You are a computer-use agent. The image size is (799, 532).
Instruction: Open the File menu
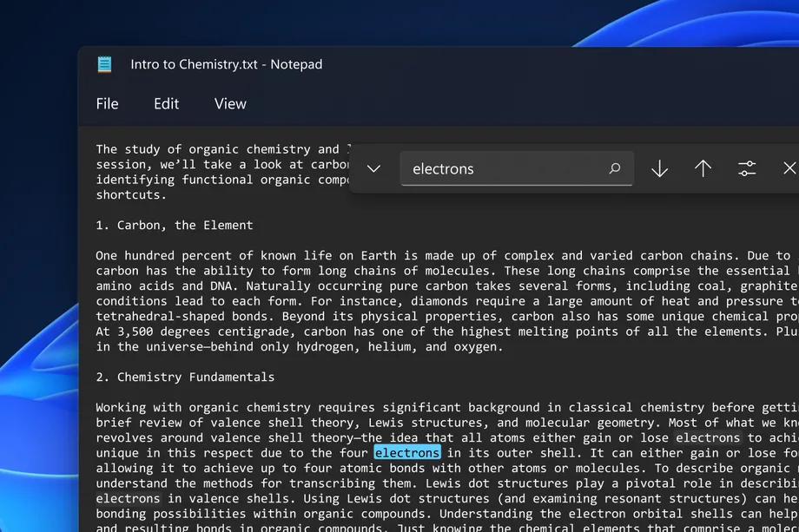click(x=107, y=103)
